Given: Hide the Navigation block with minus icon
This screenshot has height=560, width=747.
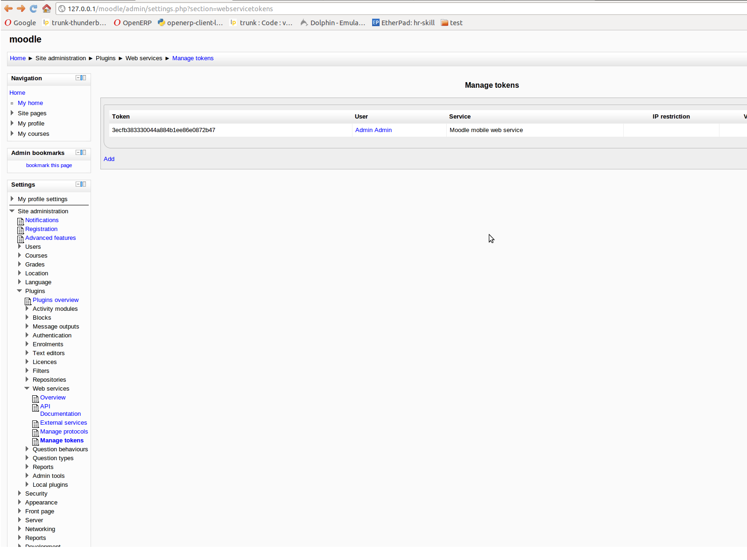Looking at the screenshot, I should [x=78, y=78].
